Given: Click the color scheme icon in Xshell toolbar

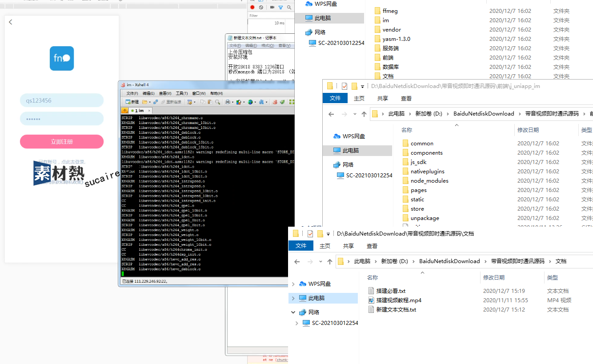Looking at the screenshot, I should tap(239, 102).
